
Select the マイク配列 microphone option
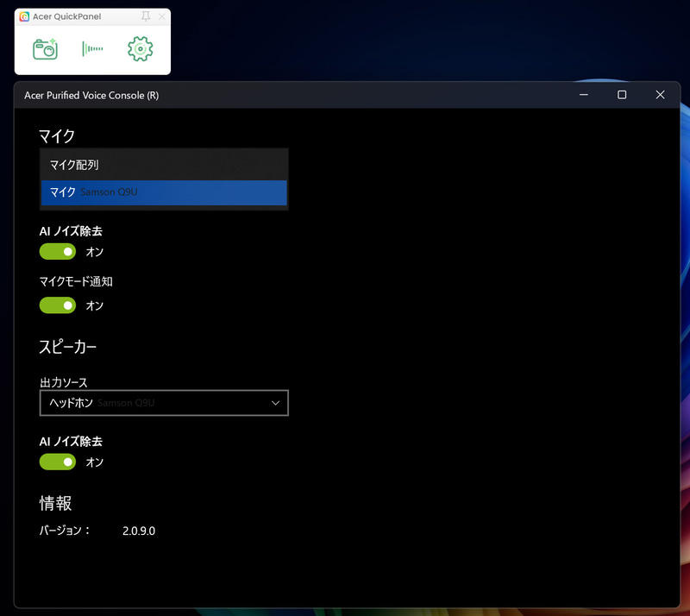coord(164,165)
